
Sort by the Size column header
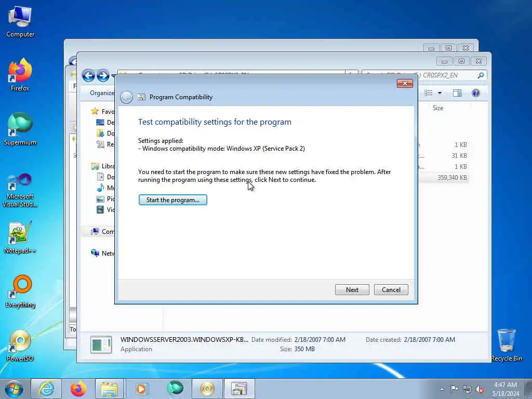click(437, 108)
